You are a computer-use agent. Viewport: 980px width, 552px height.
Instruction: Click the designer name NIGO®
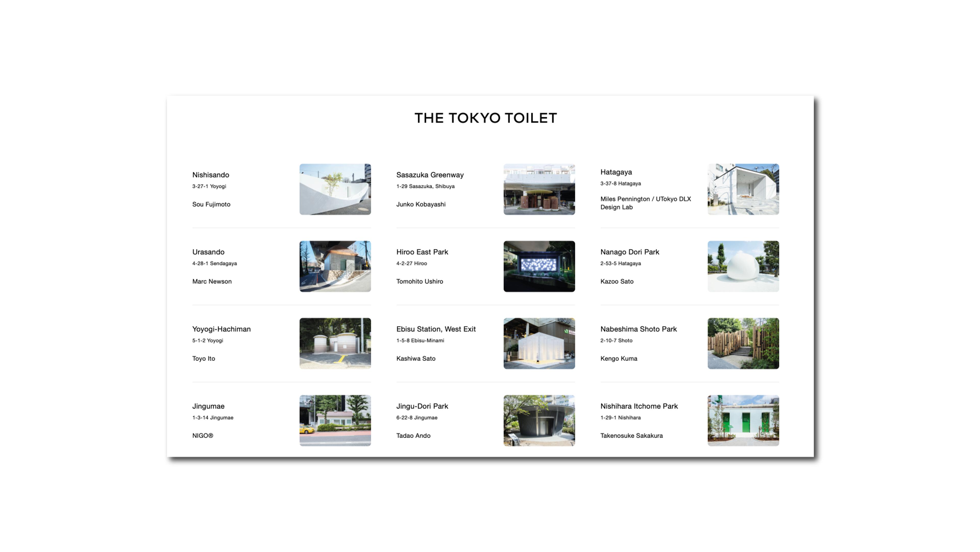tap(203, 436)
